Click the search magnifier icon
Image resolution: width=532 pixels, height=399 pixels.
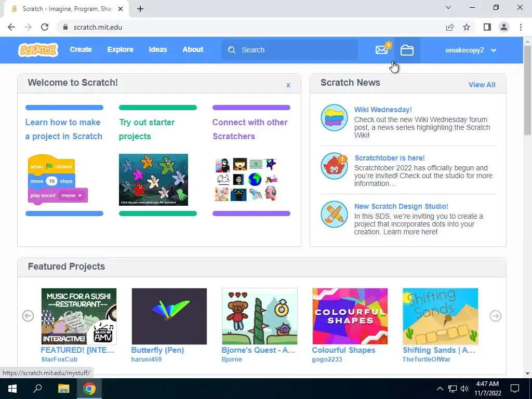point(232,50)
